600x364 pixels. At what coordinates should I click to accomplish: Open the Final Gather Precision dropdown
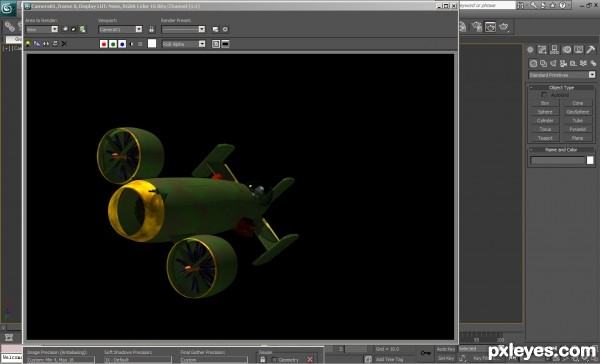coord(214,360)
